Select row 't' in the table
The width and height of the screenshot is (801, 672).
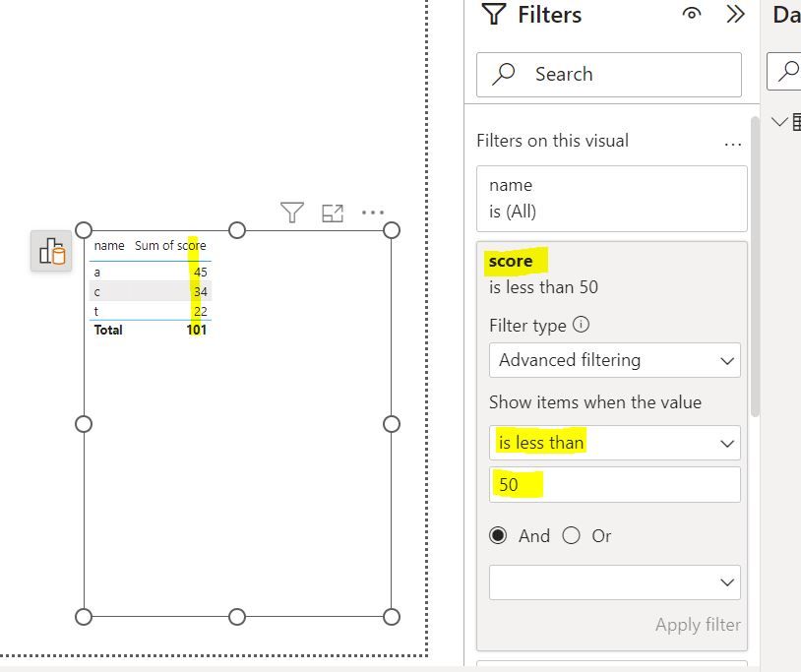click(x=151, y=311)
